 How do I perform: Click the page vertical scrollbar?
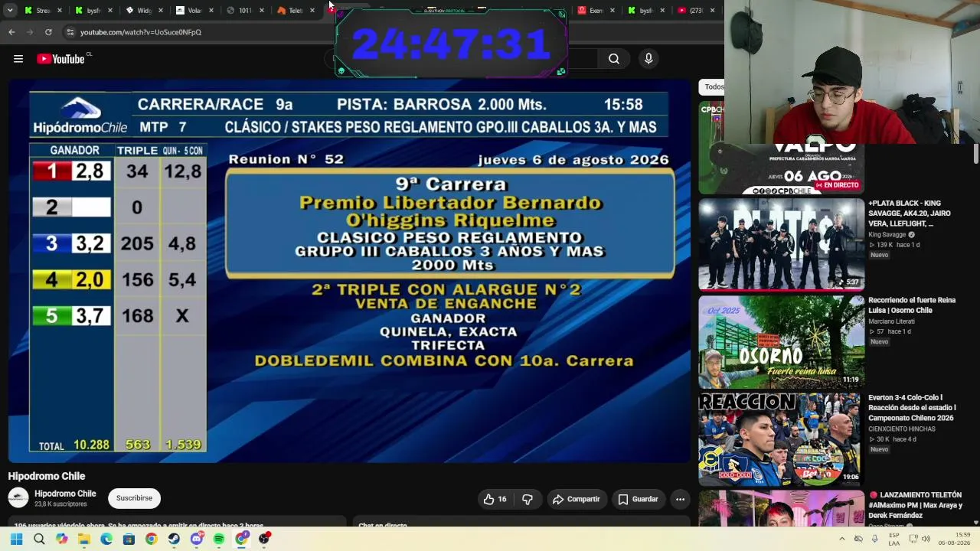click(975, 153)
